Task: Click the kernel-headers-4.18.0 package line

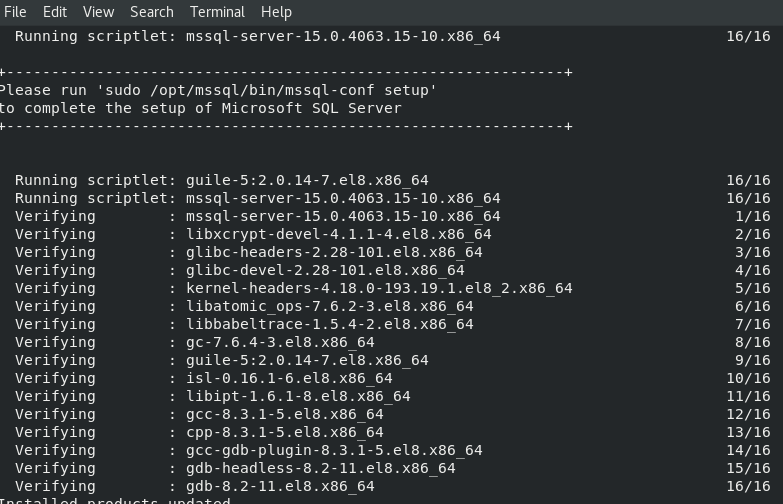Action: (379, 288)
